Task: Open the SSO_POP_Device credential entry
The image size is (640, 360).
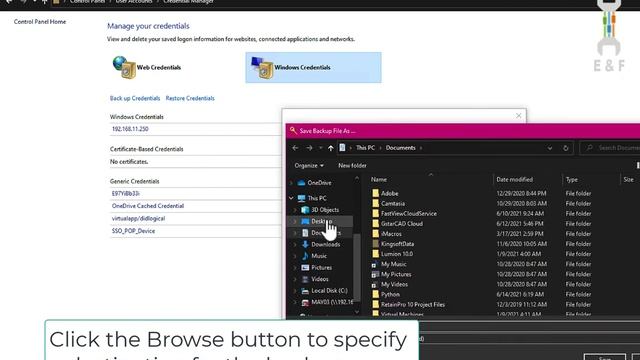Action: point(133,231)
